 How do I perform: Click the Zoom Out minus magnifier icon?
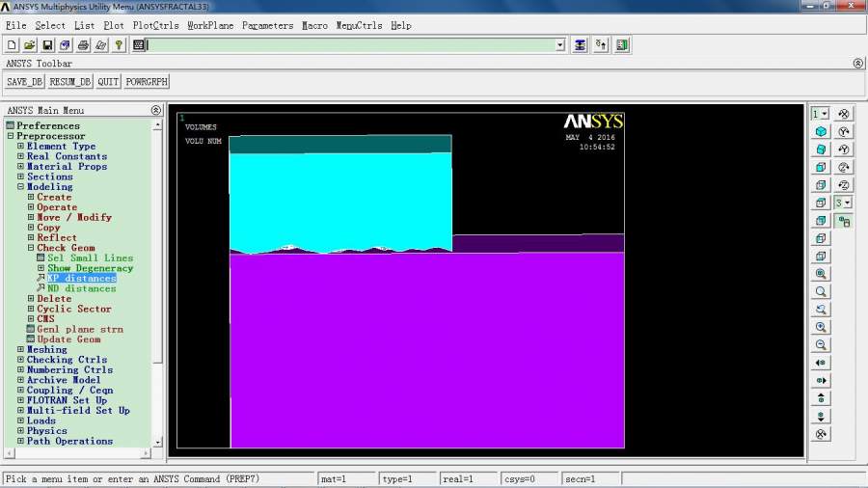click(821, 344)
